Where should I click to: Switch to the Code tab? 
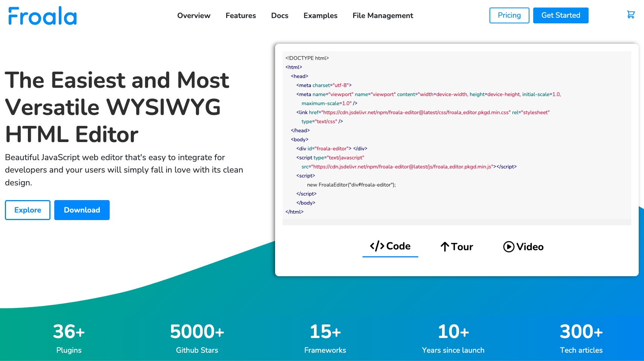(390, 246)
